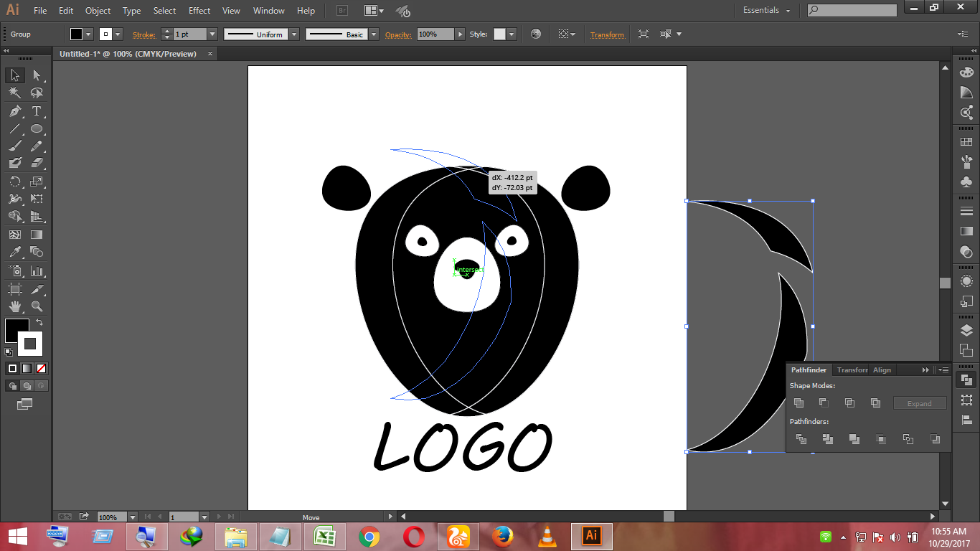
Task: Open the Effect menu
Action: 199,11
